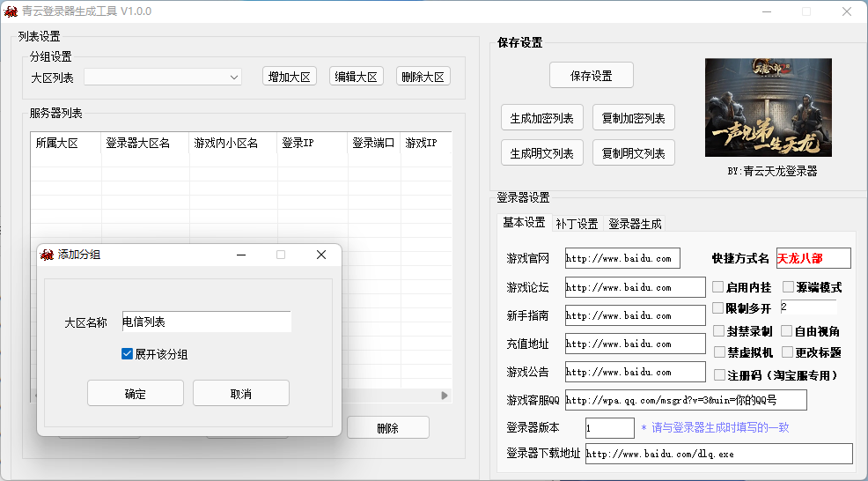Toggle the 限制多开 checkbox

(718, 308)
